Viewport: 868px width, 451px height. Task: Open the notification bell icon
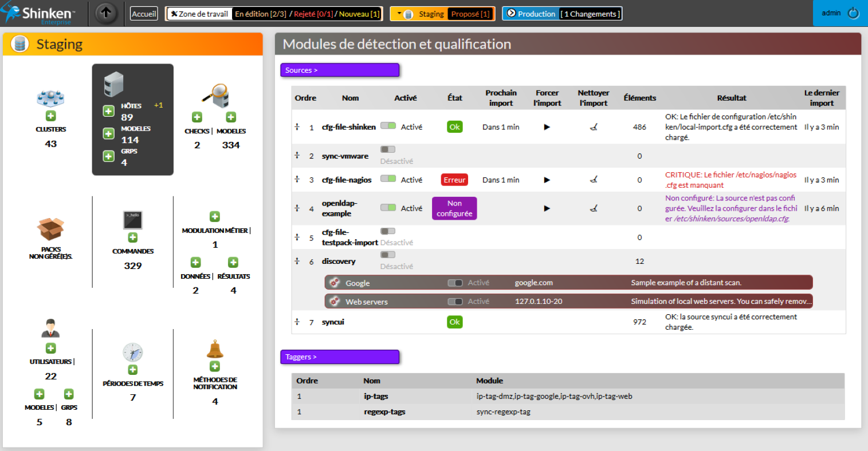215,349
